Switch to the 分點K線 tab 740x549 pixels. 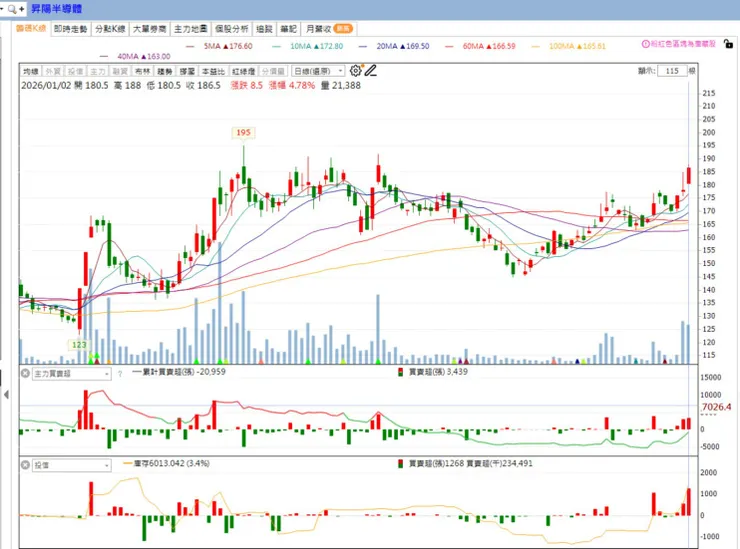[x=110, y=29]
